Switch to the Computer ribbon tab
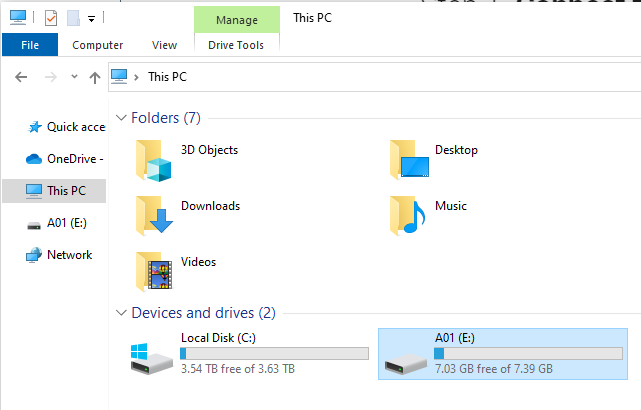The width and height of the screenshot is (641, 410). click(98, 45)
